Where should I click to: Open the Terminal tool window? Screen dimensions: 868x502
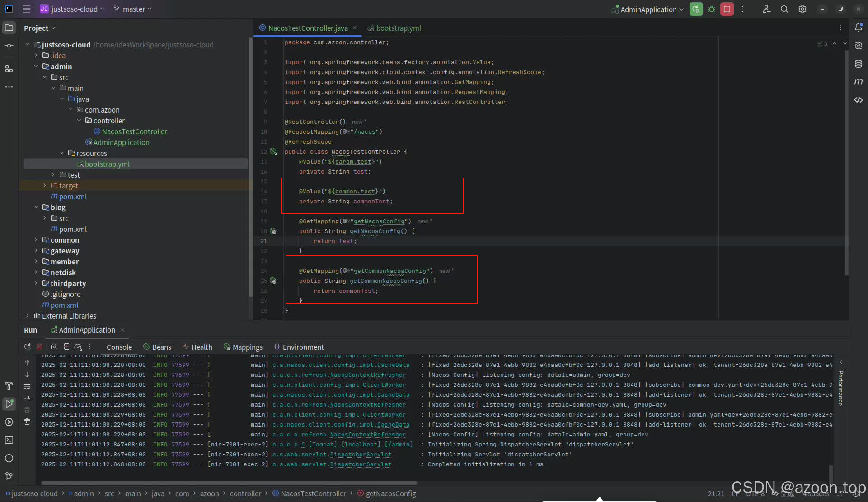(9, 440)
